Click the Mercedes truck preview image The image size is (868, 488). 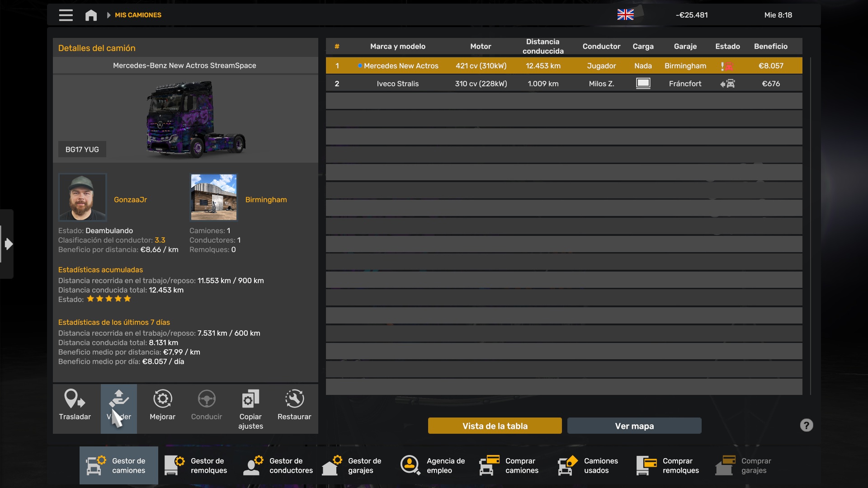click(x=196, y=119)
